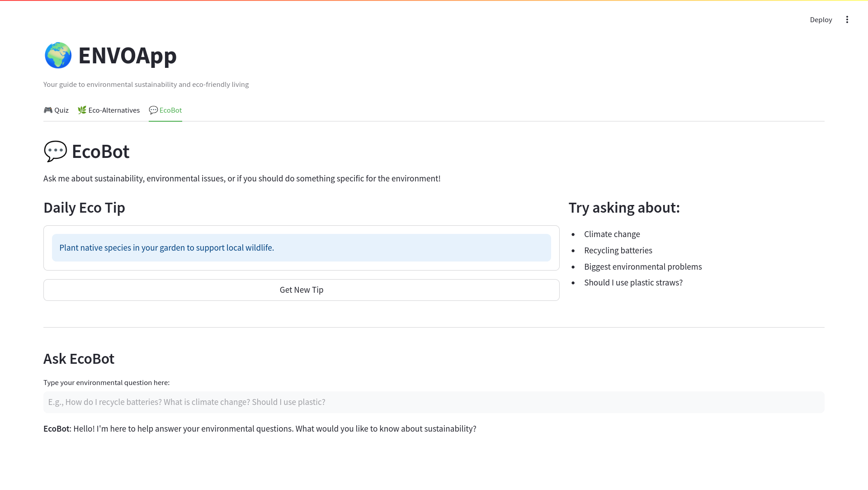Click the speech bubble EcoBot tab icon
868x490 pixels.
tap(153, 110)
